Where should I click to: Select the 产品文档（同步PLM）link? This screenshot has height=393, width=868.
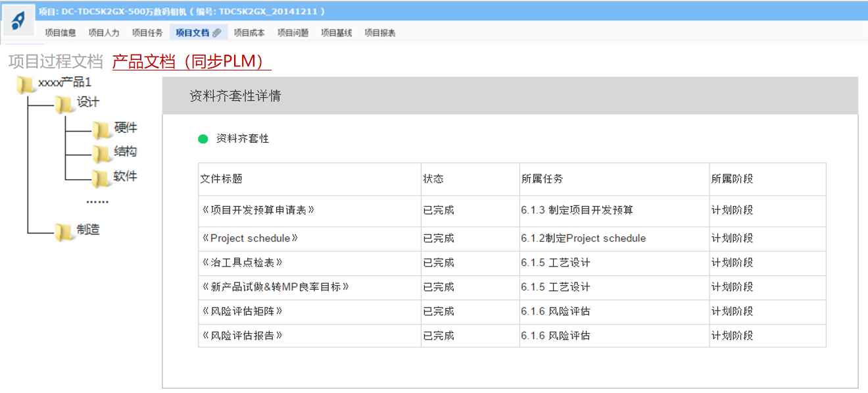point(191,62)
